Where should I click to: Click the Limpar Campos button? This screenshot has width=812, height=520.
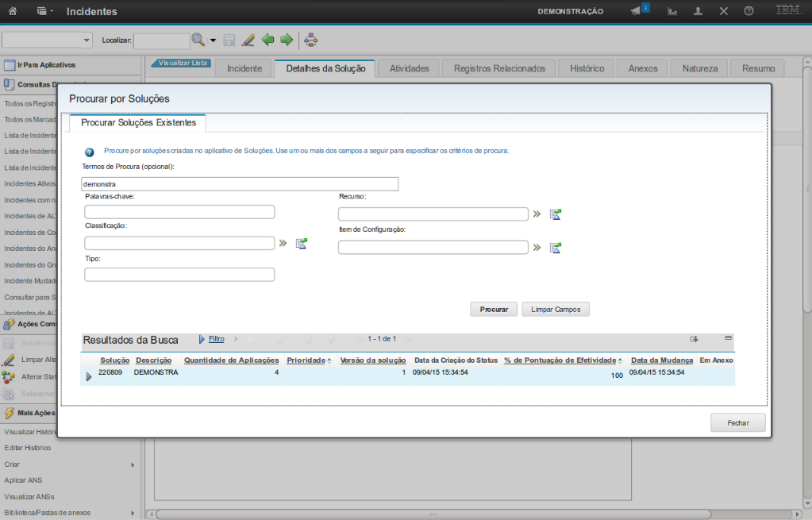(x=556, y=310)
